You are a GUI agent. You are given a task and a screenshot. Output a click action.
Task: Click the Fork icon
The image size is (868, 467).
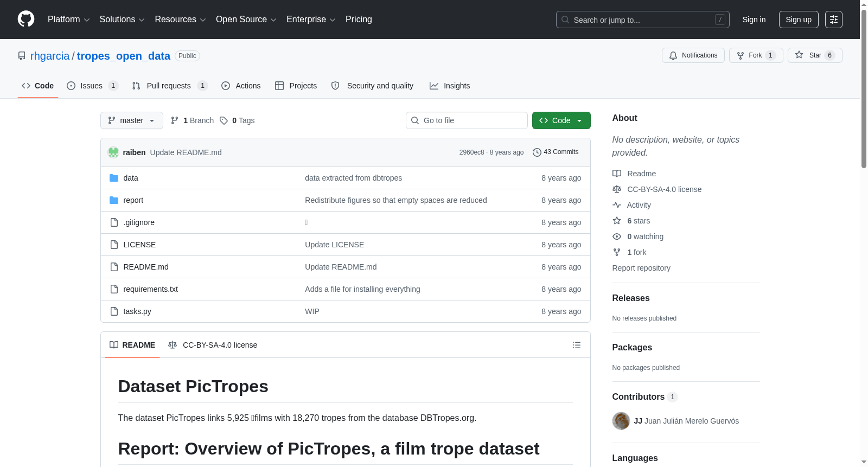click(741, 55)
